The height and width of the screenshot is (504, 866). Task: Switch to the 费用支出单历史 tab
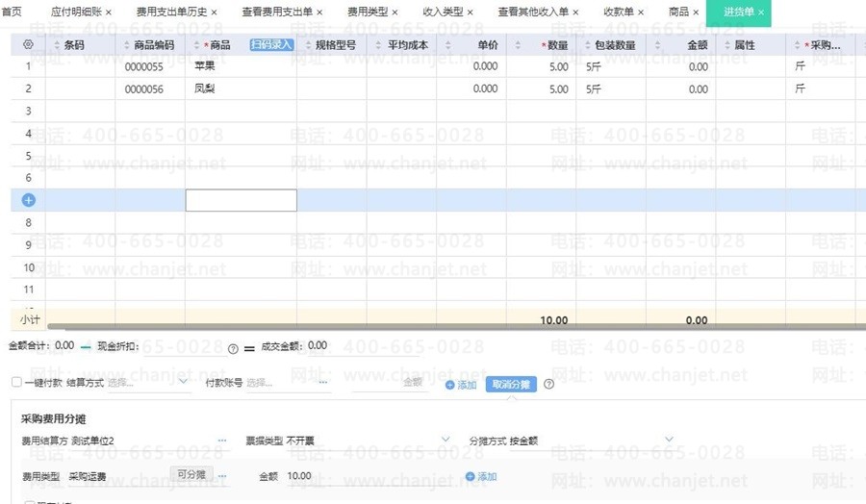point(172,12)
